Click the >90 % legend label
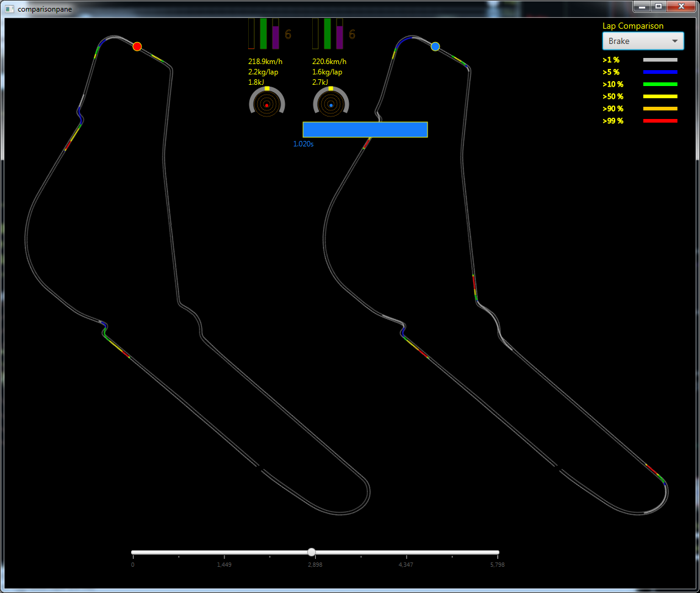This screenshot has height=593, width=700. click(613, 109)
